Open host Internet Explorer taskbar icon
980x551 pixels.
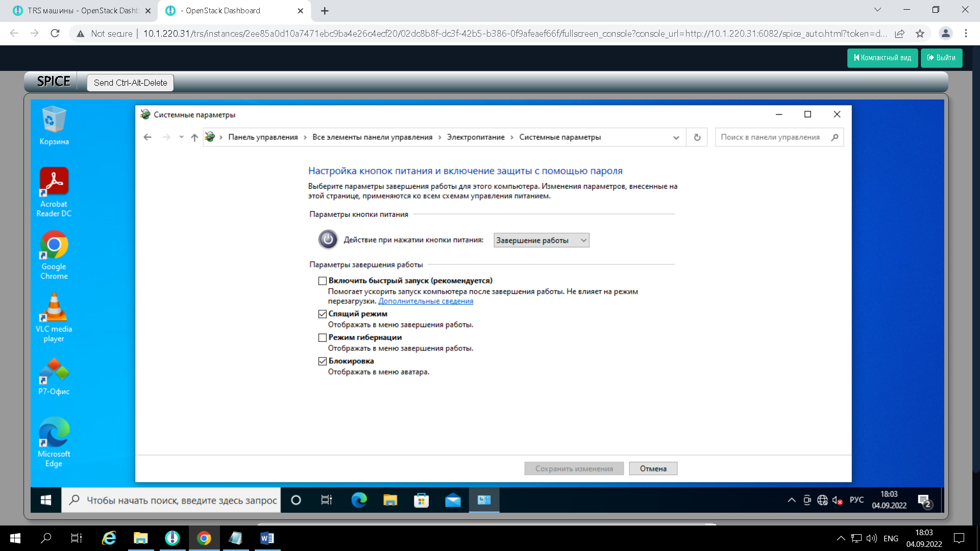click(x=109, y=538)
